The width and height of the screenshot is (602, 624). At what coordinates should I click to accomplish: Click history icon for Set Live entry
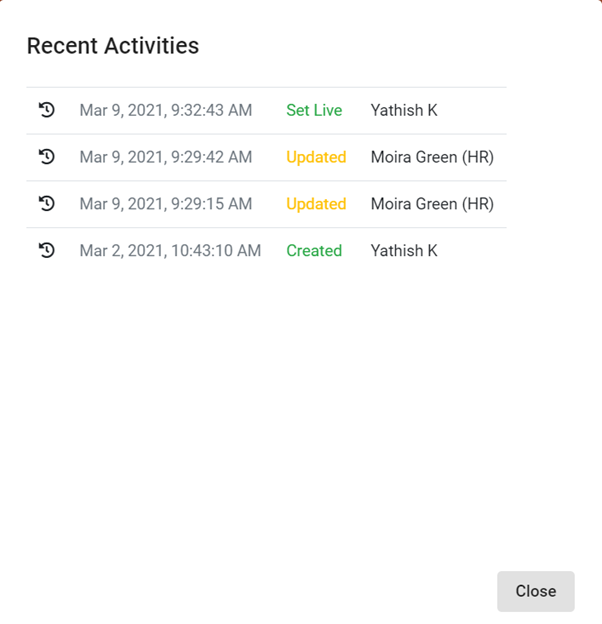(x=46, y=110)
